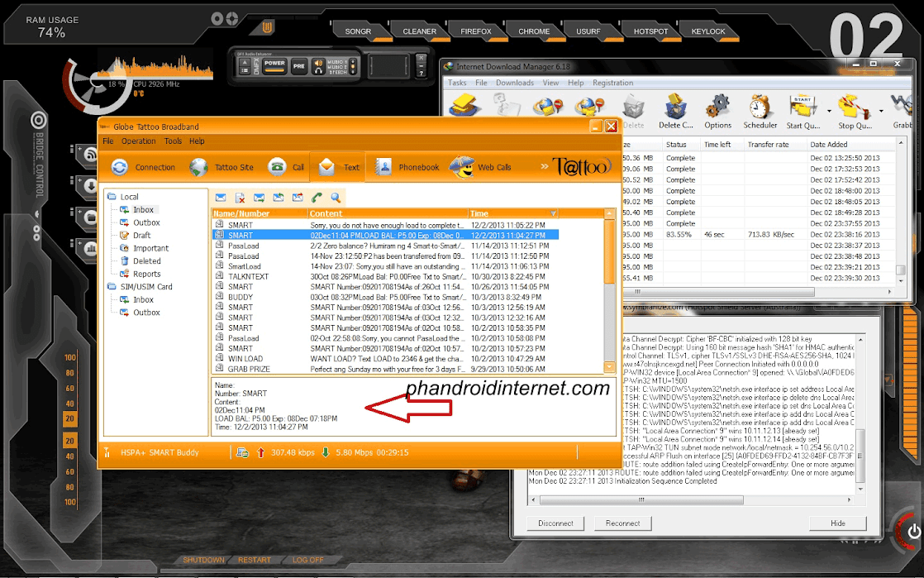Click the Delete Completed icon in IDM
The height and width of the screenshot is (578, 924).
pos(676,112)
